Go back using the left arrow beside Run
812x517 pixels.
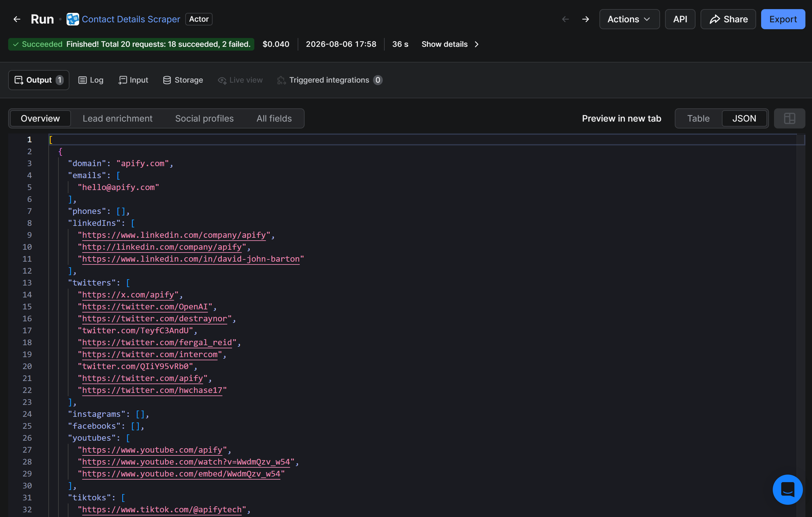coord(17,19)
